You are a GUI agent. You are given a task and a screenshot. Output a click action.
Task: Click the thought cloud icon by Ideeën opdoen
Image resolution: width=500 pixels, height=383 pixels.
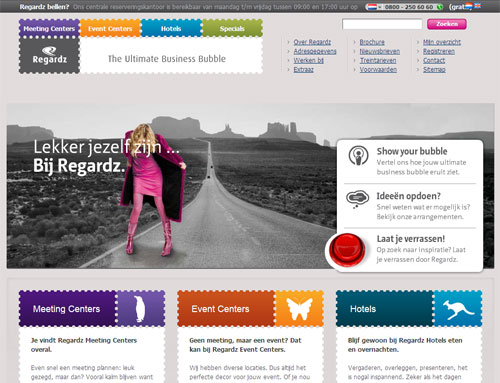click(357, 199)
